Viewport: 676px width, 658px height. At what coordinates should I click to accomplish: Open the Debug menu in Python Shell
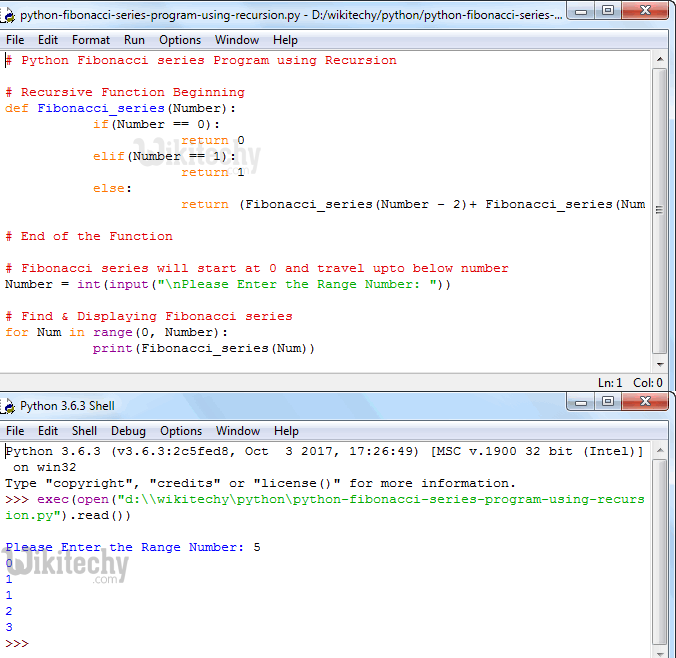point(128,431)
